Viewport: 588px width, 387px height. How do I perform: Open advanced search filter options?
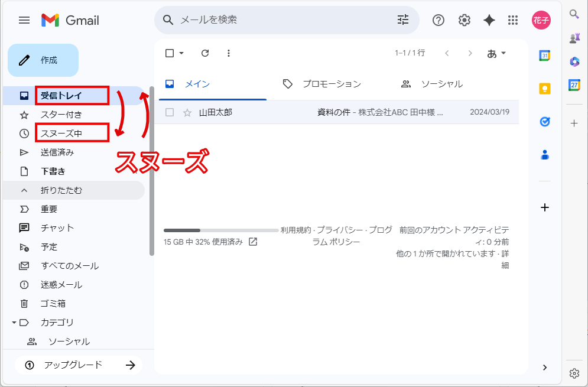(x=402, y=19)
